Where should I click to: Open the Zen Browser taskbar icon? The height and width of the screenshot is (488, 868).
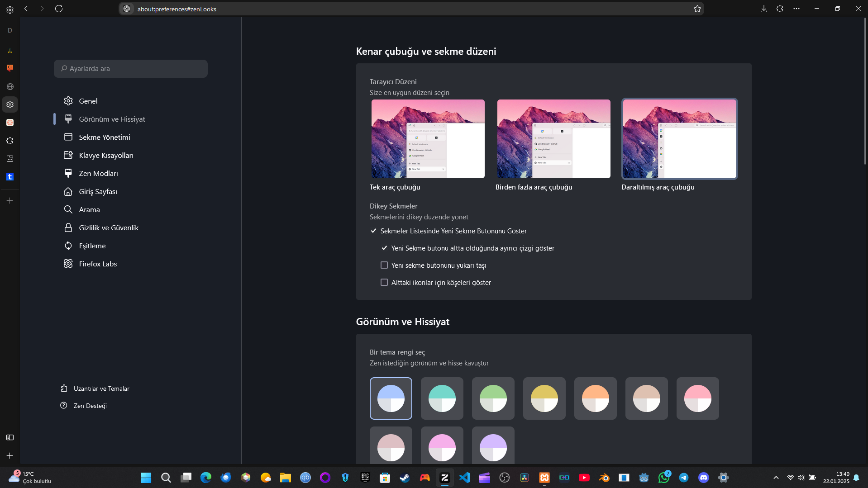[444, 478]
